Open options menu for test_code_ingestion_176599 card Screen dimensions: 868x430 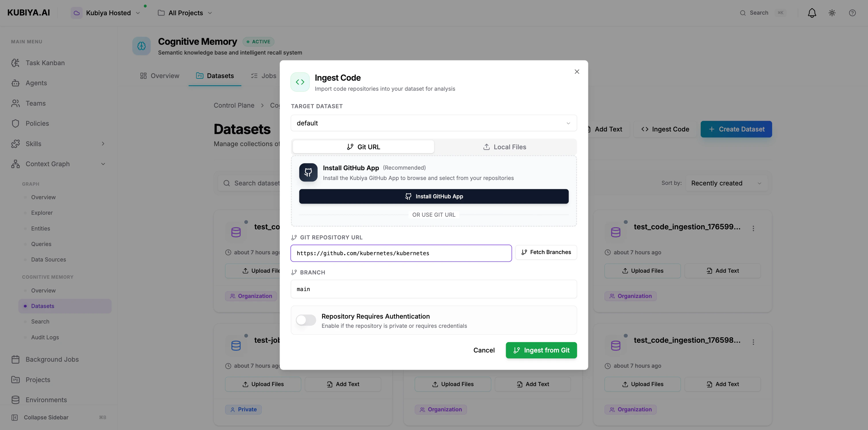point(753,228)
